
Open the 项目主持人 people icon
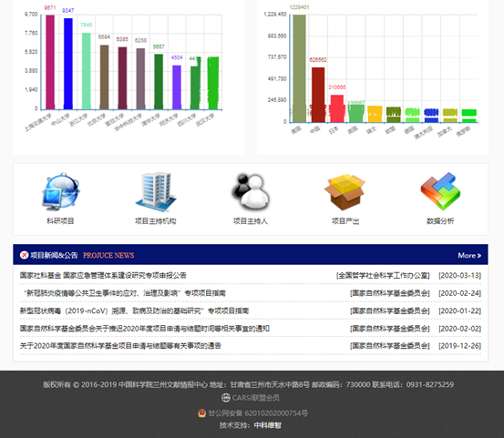coord(251,192)
